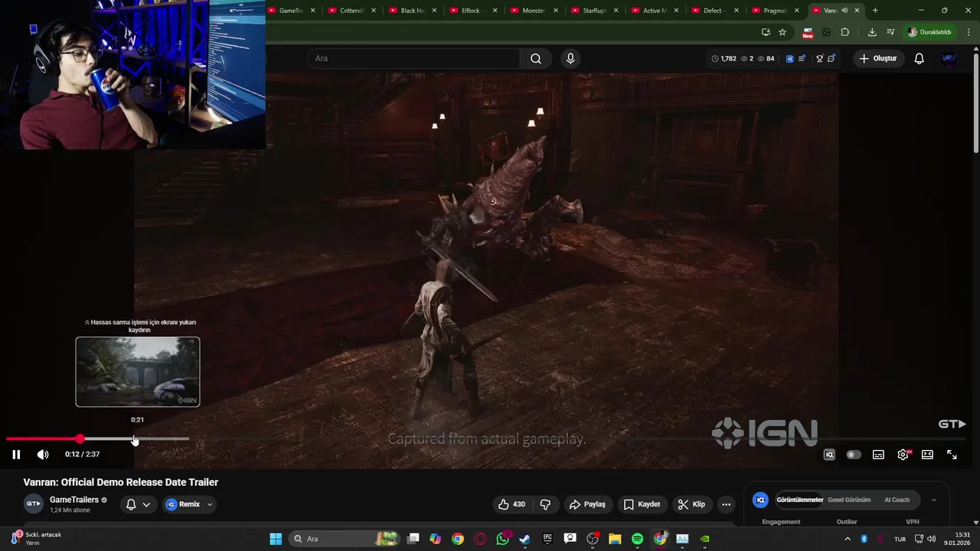Start voice search with microphone icon
Image resolution: width=980 pixels, height=551 pixels.
pyautogui.click(x=570, y=59)
